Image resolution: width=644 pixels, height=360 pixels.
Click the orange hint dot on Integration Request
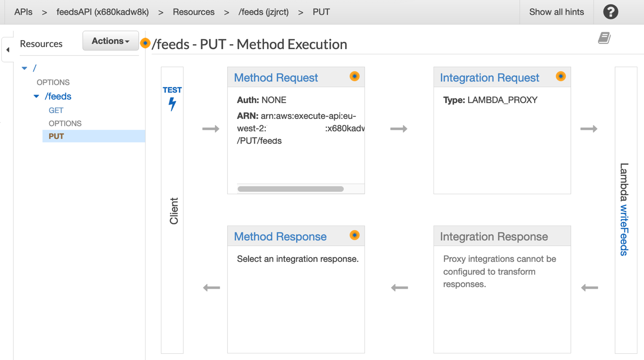561,77
